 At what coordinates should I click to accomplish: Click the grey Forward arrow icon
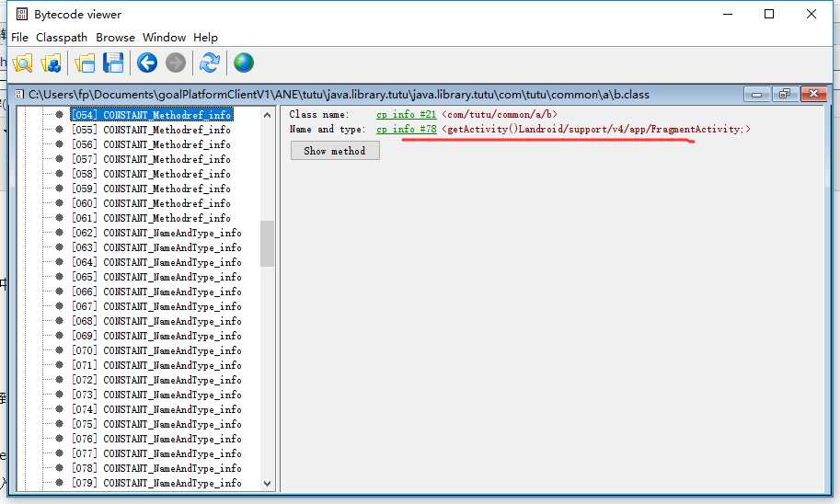tap(176, 63)
